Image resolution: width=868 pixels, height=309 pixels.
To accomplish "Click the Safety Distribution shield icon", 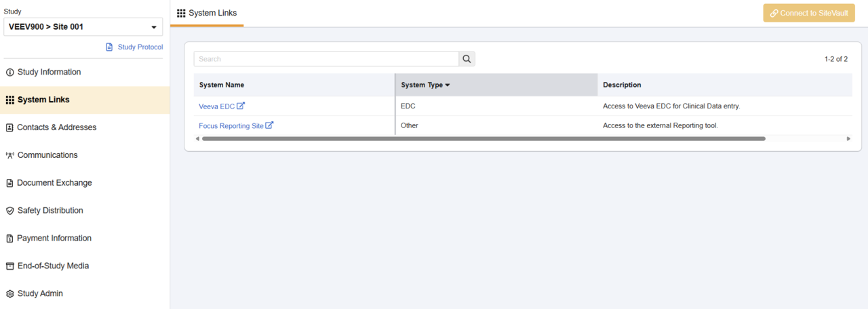I will pyautogui.click(x=9, y=211).
